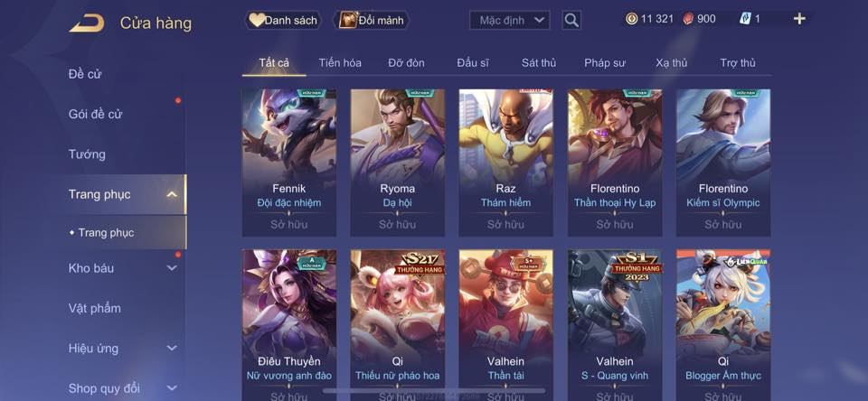Expand the Shop quy đổi section
Image resolution: width=868 pixels, height=401 pixels.
172,388
